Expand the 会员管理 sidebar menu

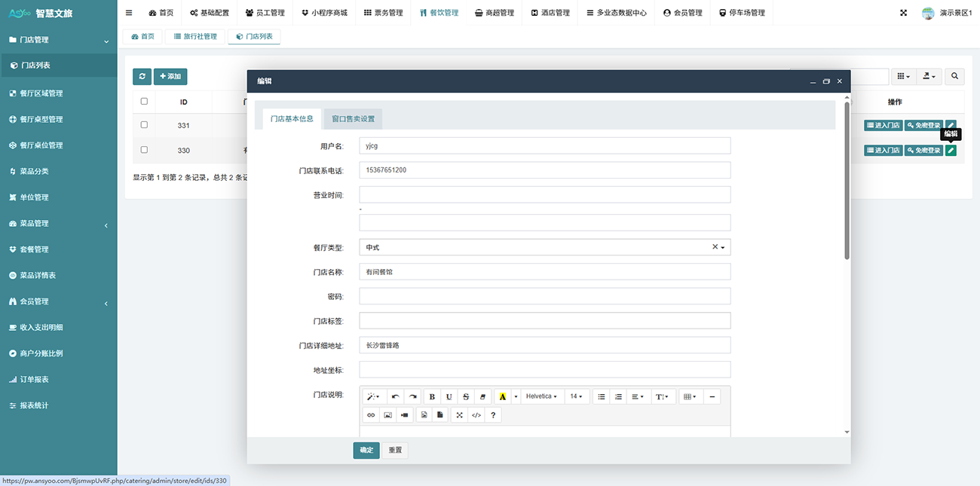pyautogui.click(x=58, y=301)
